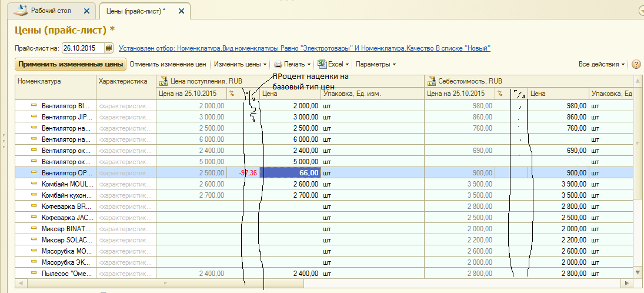Viewport: 644px width, 293px height.
Task: Click the printer icon for Печать
Action: point(278,64)
